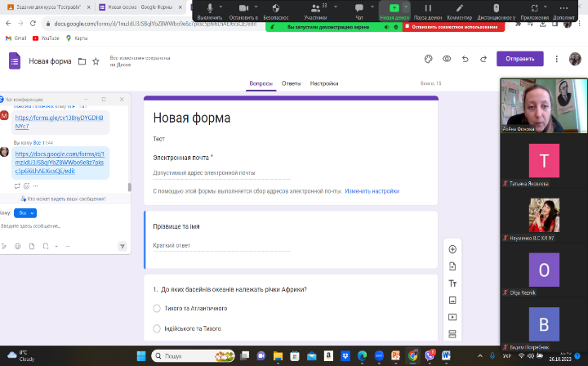Switch to the 'Настройки' tab
The width and height of the screenshot is (588, 366).
click(324, 83)
